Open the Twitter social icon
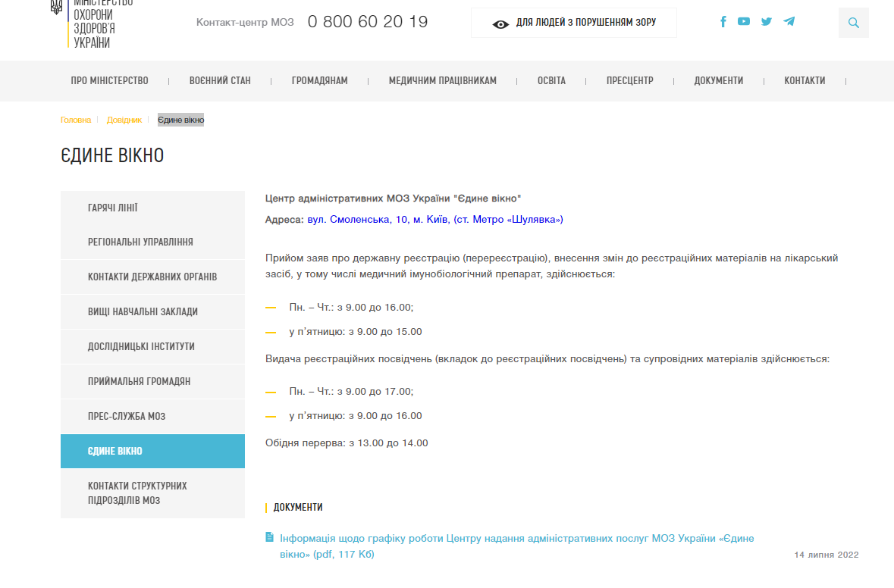The image size is (894, 588). point(767,22)
